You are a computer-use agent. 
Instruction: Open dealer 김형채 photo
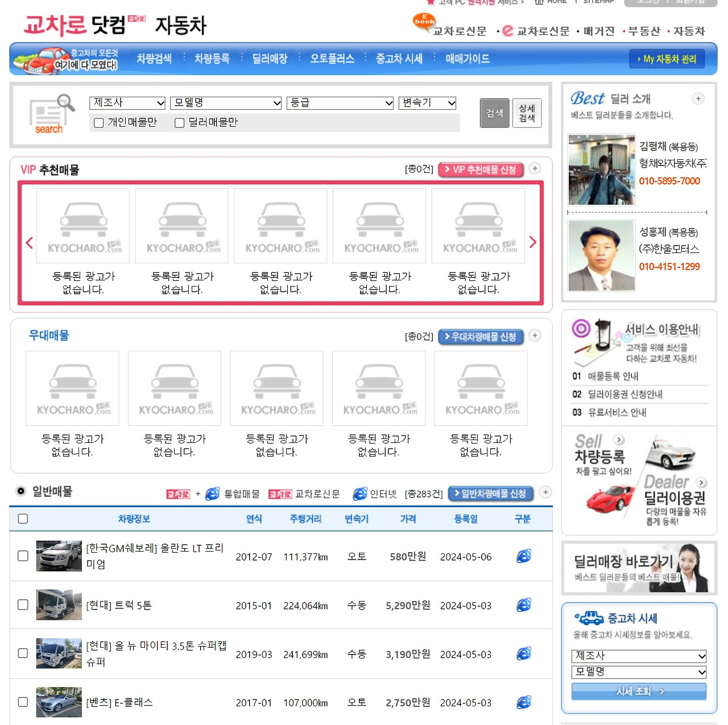pyautogui.click(x=602, y=170)
